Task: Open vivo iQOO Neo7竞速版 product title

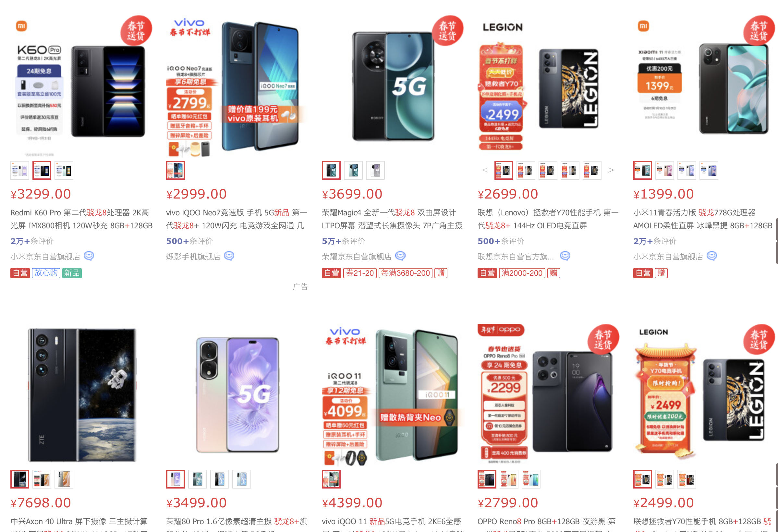Action: point(237,219)
